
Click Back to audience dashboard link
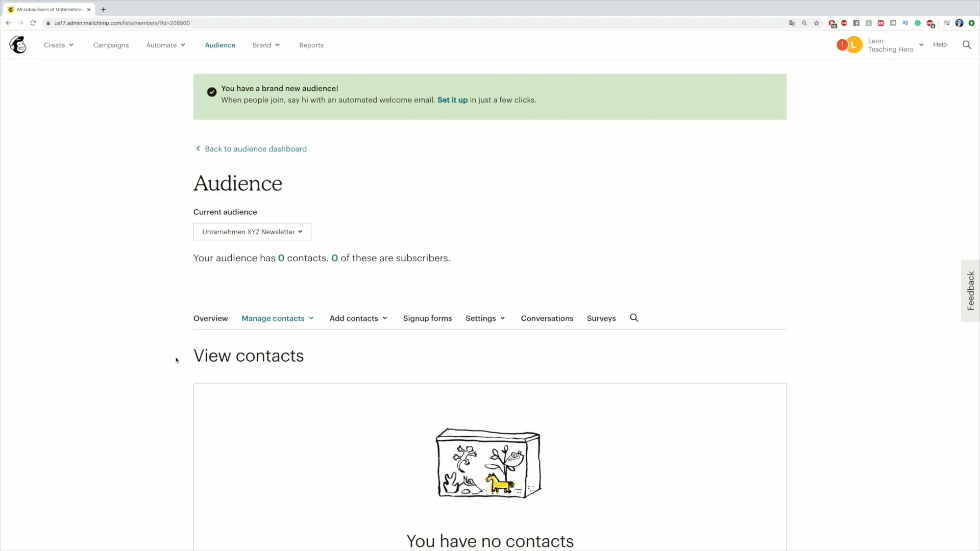255,148
